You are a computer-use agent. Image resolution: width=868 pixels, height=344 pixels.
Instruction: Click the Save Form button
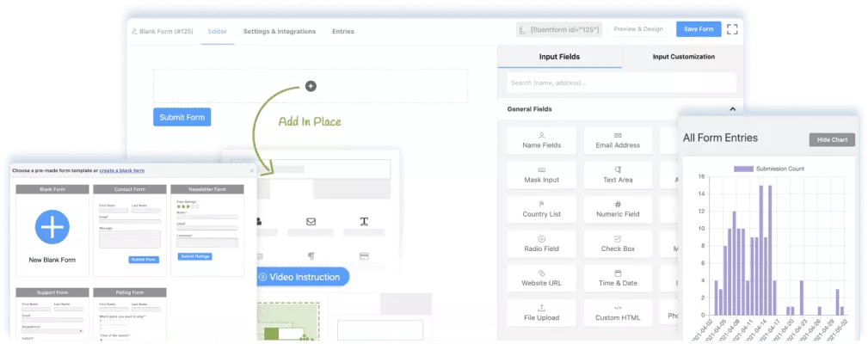click(699, 29)
